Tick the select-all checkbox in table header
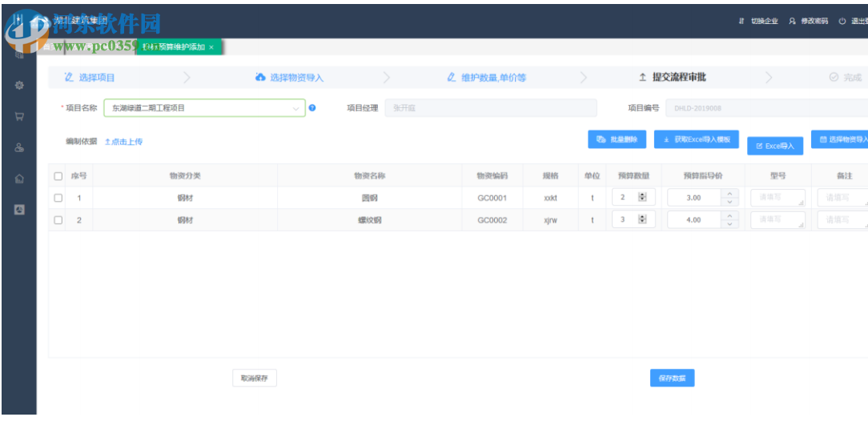 click(x=58, y=176)
